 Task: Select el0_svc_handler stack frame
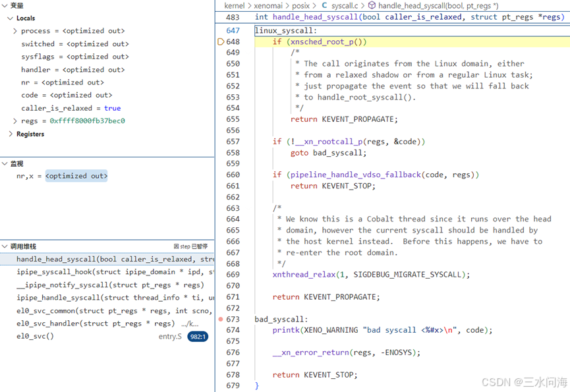click(107, 323)
